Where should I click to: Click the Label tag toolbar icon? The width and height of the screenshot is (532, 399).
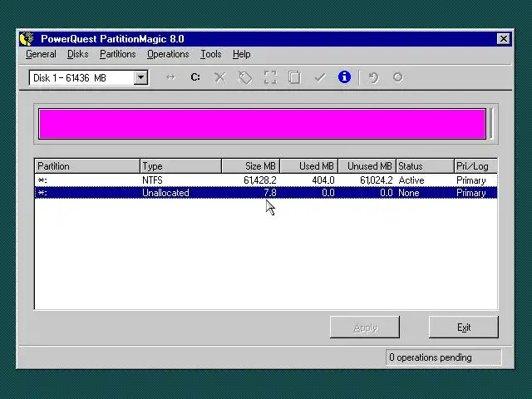click(x=245, y=77)
